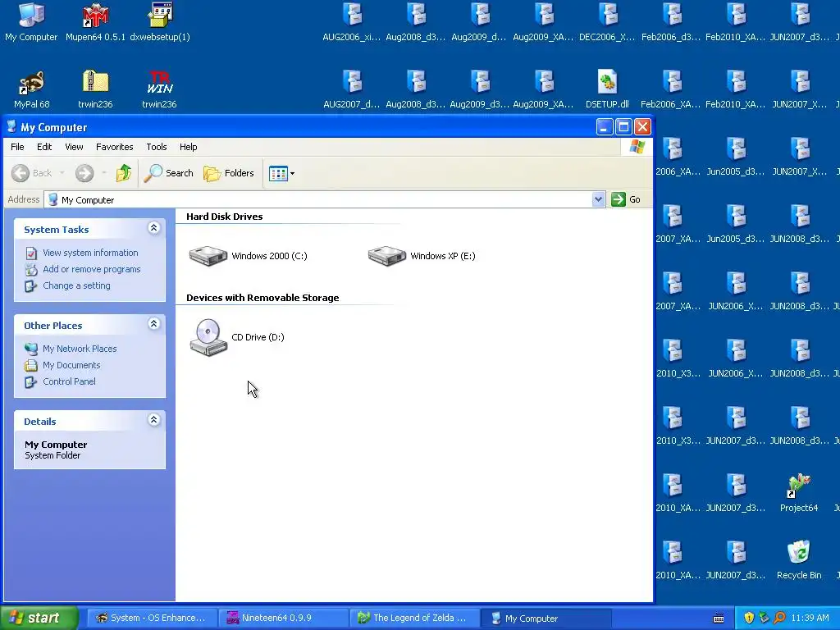Select AUG2007_d... desktop cab file

[352, 90]
